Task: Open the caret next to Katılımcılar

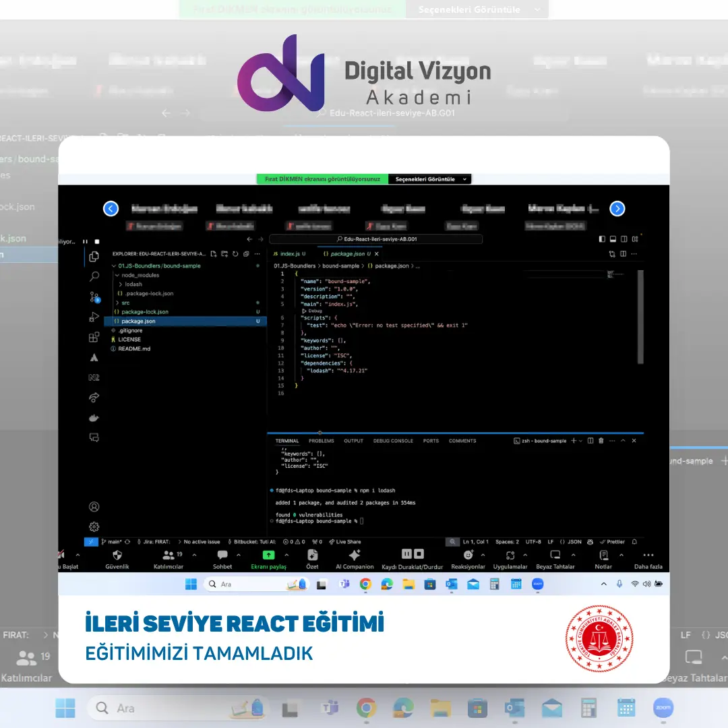Action: 194,555
